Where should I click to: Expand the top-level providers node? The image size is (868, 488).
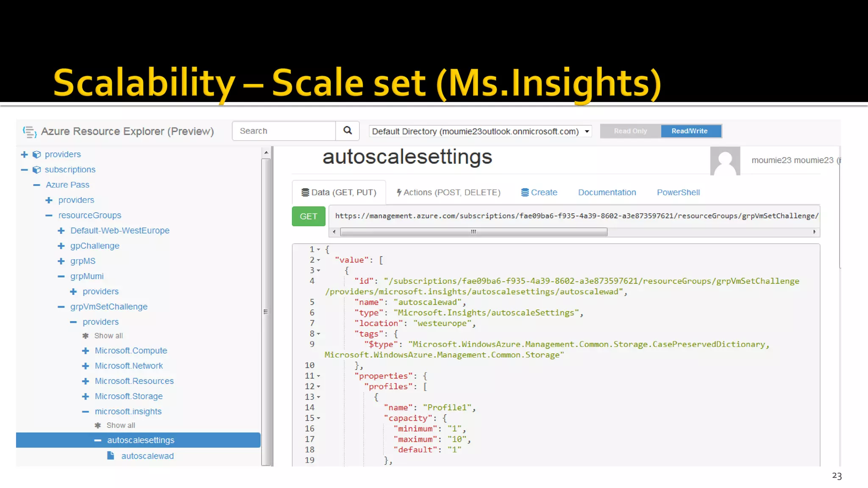click(x=25, y=155)
